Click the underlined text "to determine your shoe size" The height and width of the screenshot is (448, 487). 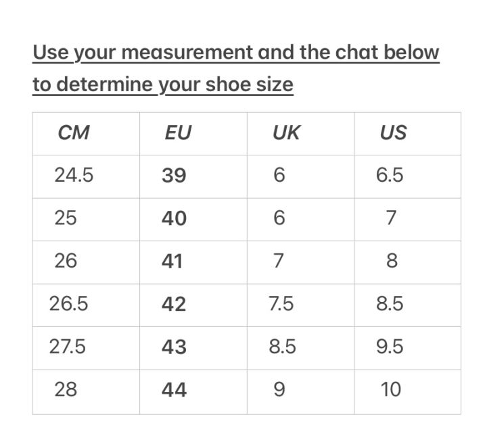(163, 84)
